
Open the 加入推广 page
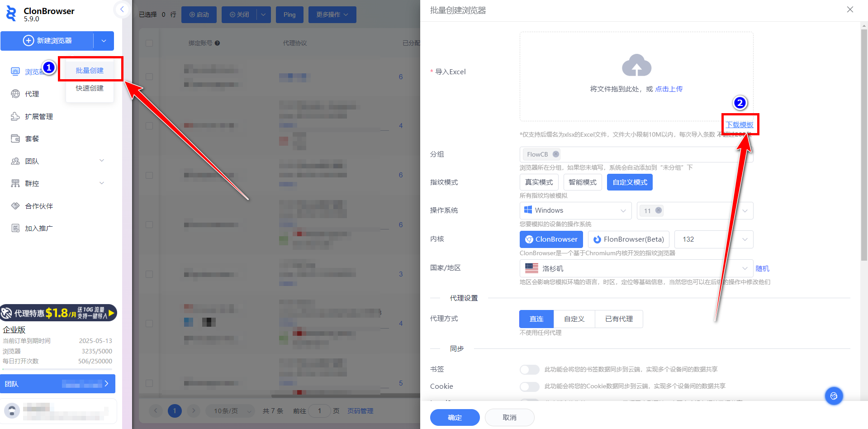pyautogui.click(x=32, y=228)
